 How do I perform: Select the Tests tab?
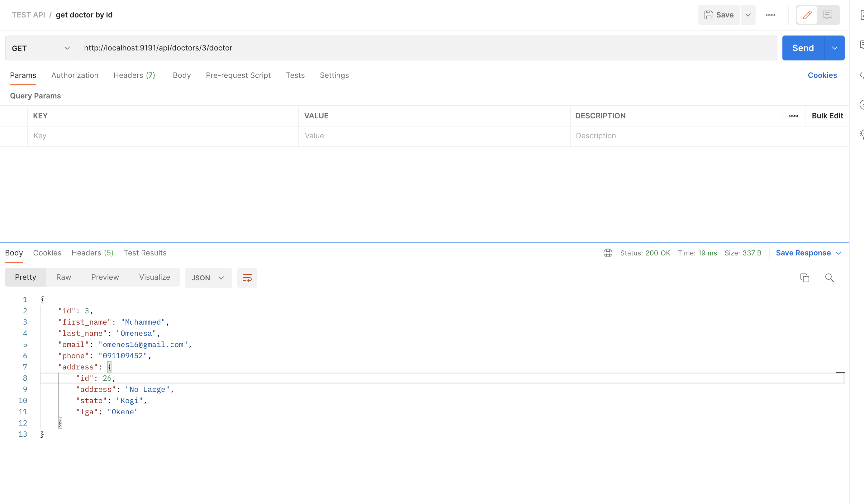click(x=295, y=75)
